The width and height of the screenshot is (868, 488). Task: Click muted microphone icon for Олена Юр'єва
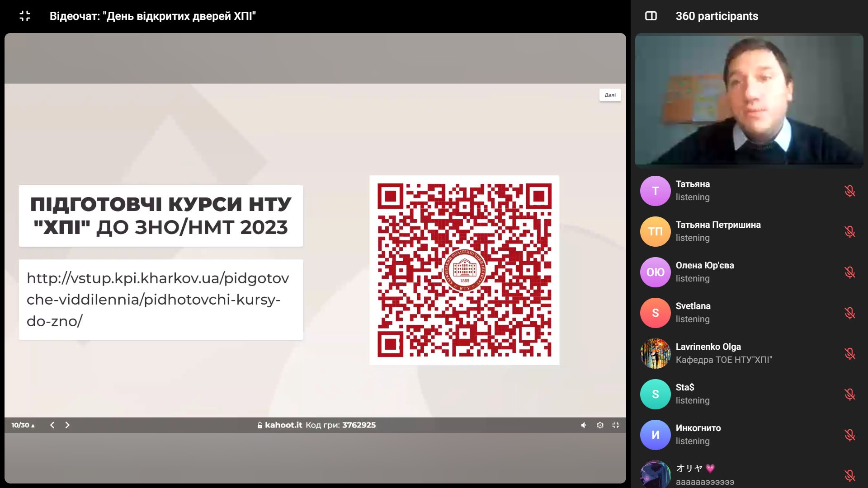click(x=850, y=272)
